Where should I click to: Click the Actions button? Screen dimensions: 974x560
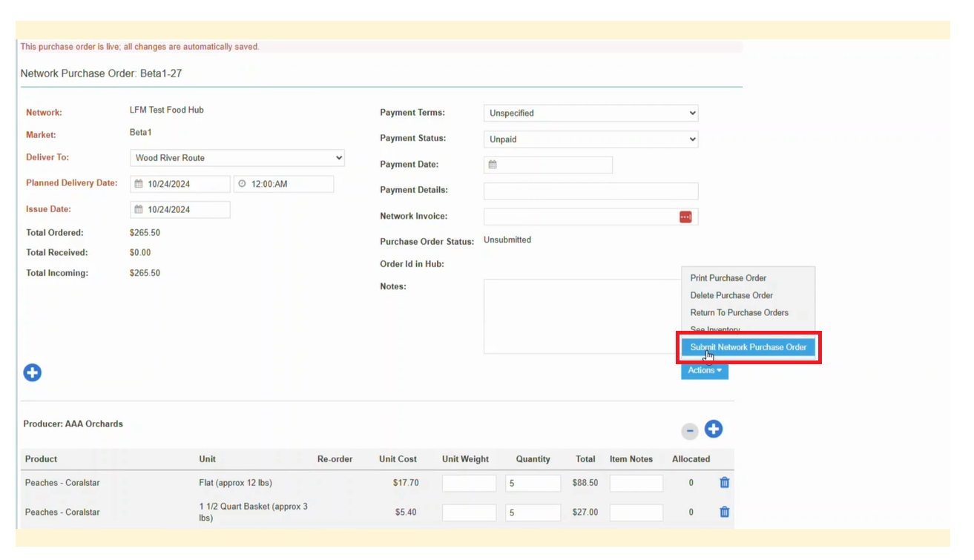[704, 370]
